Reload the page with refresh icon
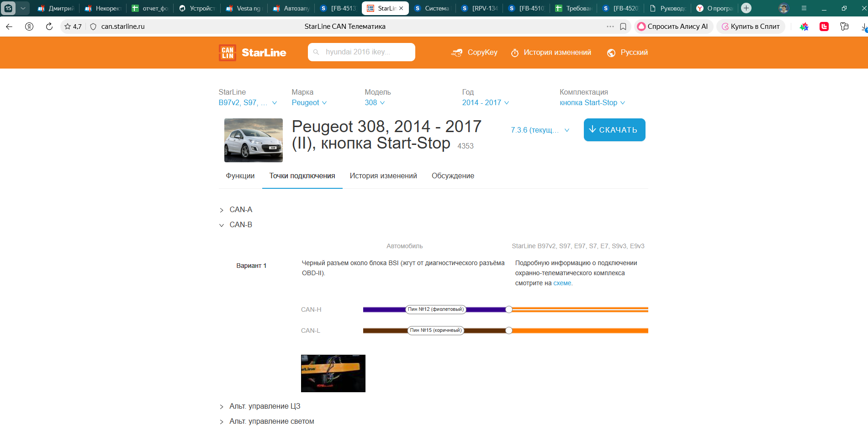The image size is (868, 437). tap(49, 27)
